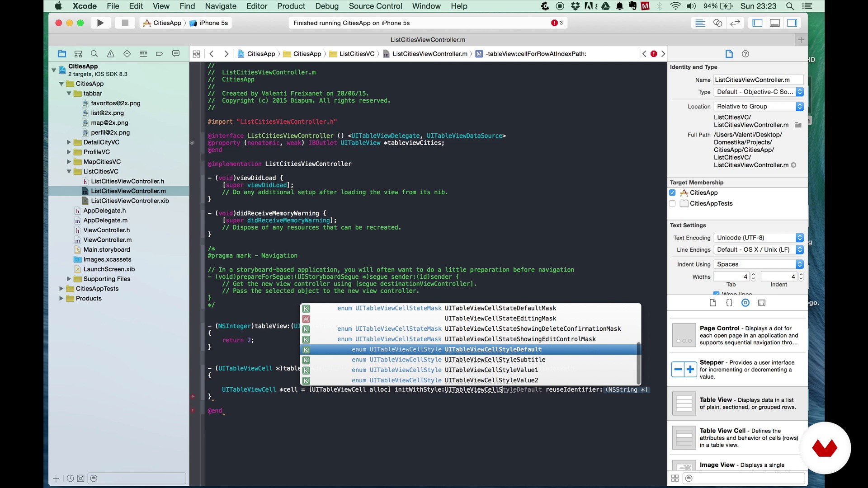This screenshot has height=488, width=868.
Task: Show the Code Snippet library
Action: tap(729, 303)
